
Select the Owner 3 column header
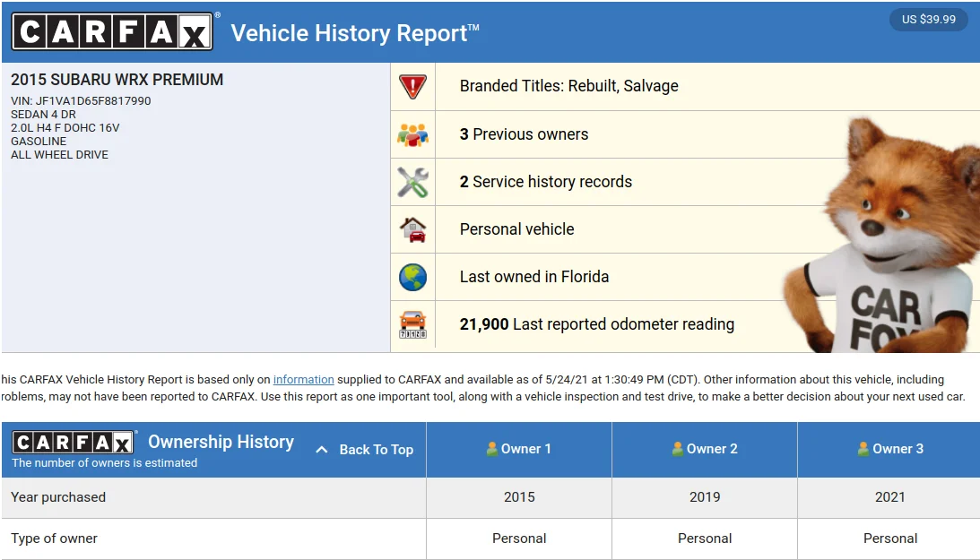[889, 450]
